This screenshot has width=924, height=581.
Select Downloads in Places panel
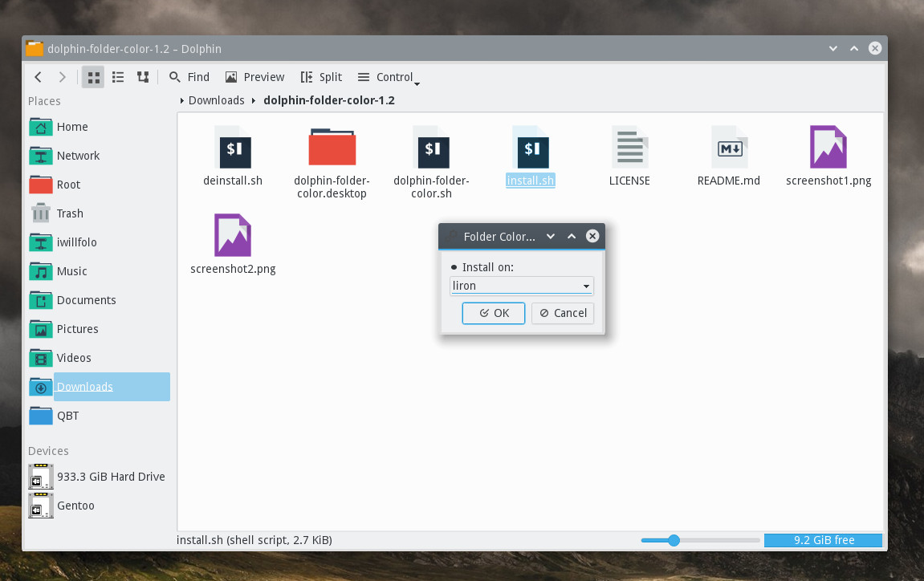[99, 387]
